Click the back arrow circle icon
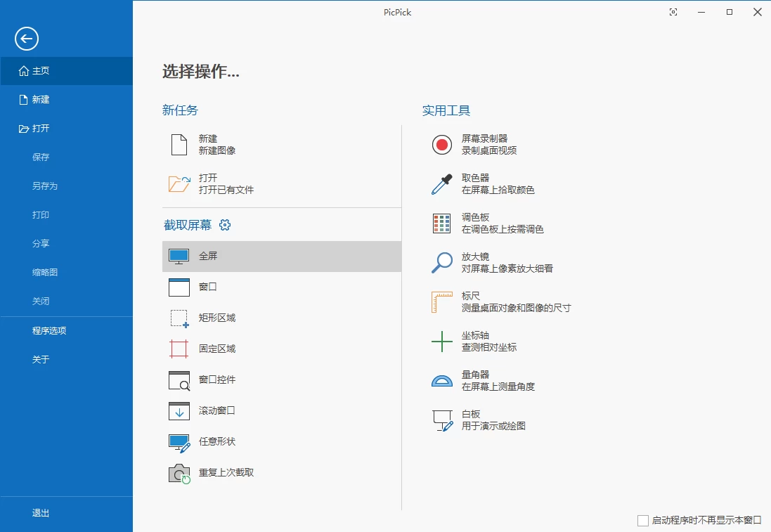The height and width of the screenshot is (532, 771). point(27,39)
